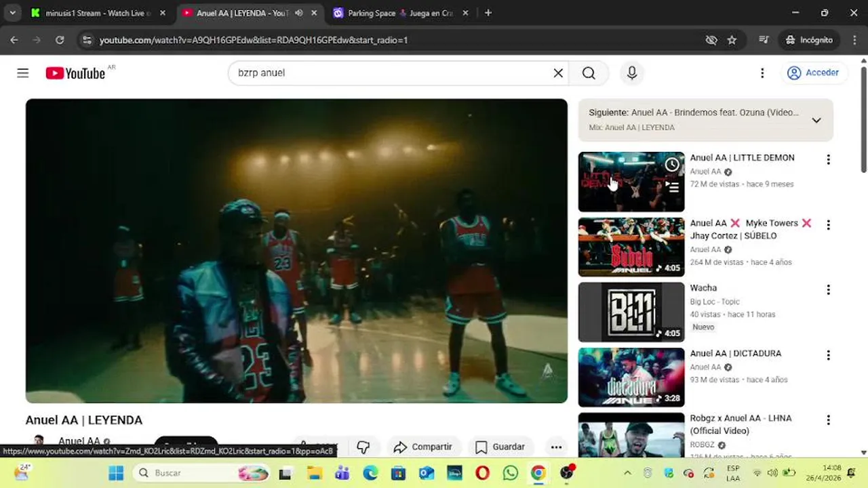Show hidden system tray icons

627,472
